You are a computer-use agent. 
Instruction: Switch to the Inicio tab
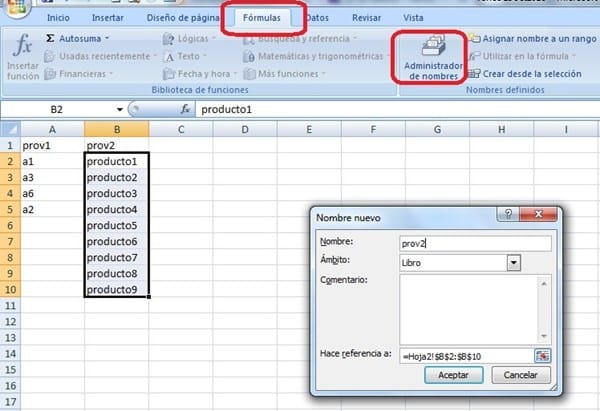click(58, 18)
